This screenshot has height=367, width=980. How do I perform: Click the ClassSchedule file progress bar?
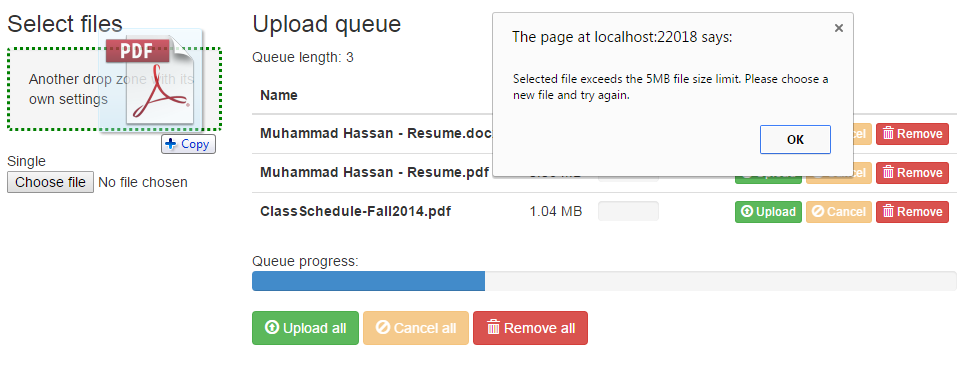point(628,211)
